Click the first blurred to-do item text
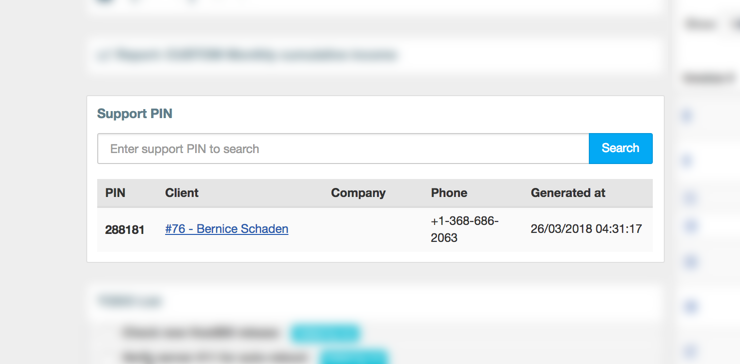This screenshot has width=740, height=364. click(201, 333)
